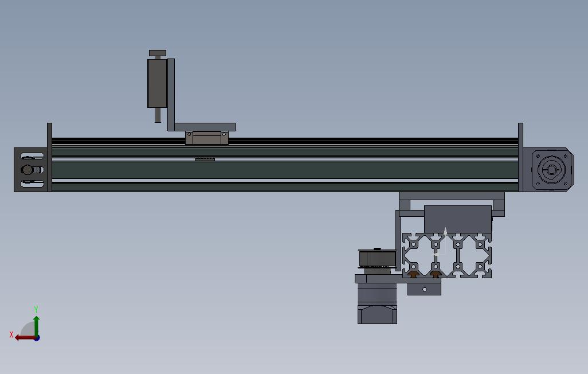Select the round tensioner bolt on left end plate
The image size is (588, 374).
tap(27, 170)
